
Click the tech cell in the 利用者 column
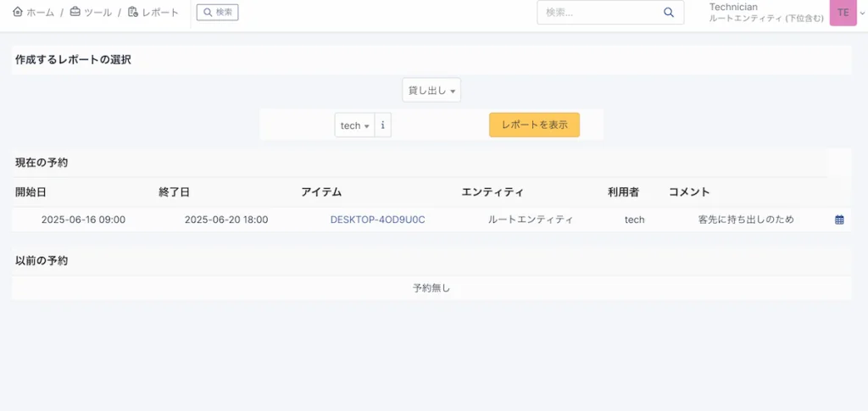[x=634, y=219]
